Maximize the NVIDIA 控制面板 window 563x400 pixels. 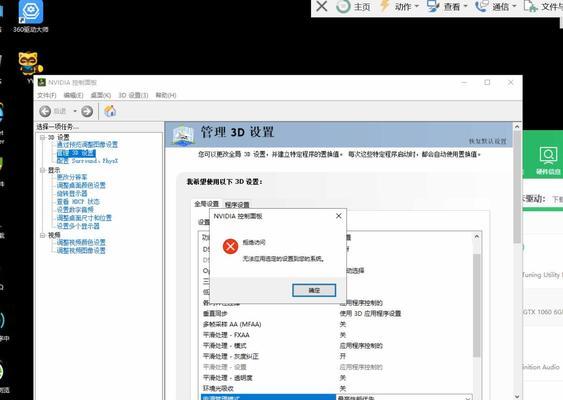click(487, 82)
